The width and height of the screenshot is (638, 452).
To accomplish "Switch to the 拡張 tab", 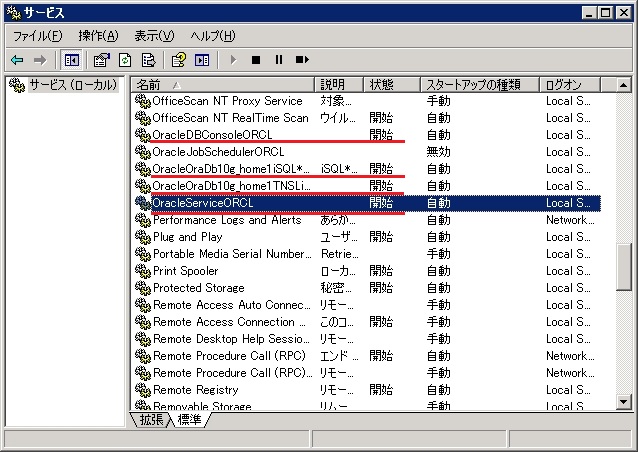I will tap(152, 420).
